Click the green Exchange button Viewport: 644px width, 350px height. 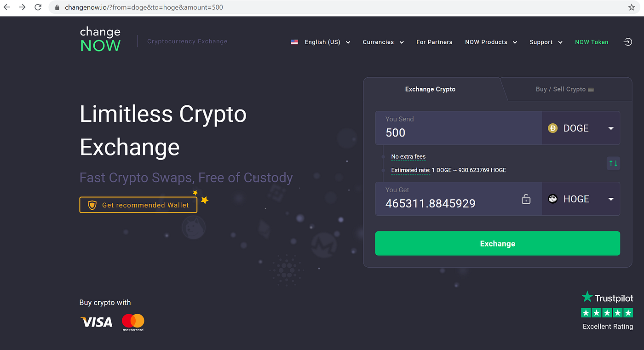coord(498,243)
